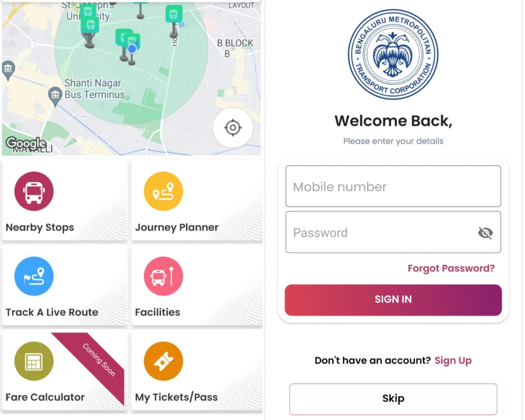Click the SIGN IN button
The width and height of the screenshot is (525, 420).
coord(393,300)
